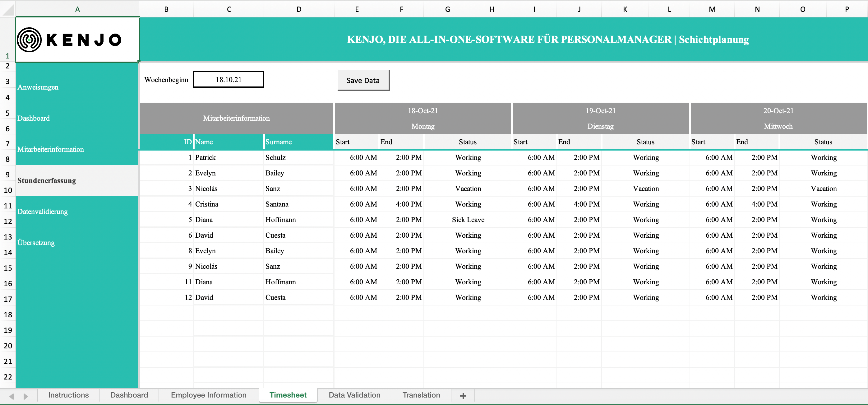Open the Übersetzung sidebar entry
This screenshot has height=405, width=868.
click(36, 242)
